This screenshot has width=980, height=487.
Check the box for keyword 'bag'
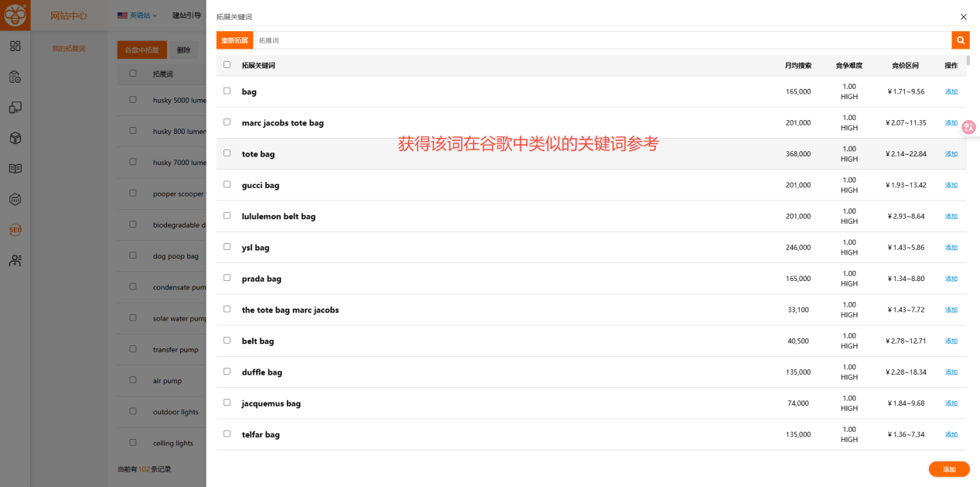[x=227, y=91]
